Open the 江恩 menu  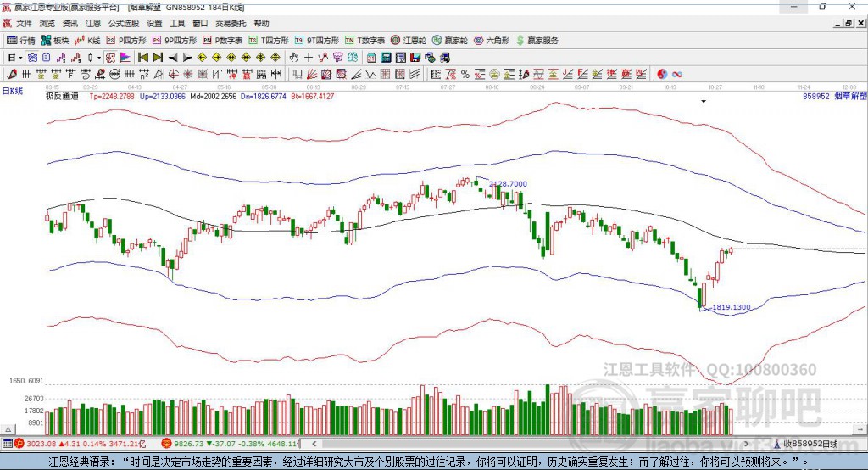pyautogui.click(x=93, y=23)
